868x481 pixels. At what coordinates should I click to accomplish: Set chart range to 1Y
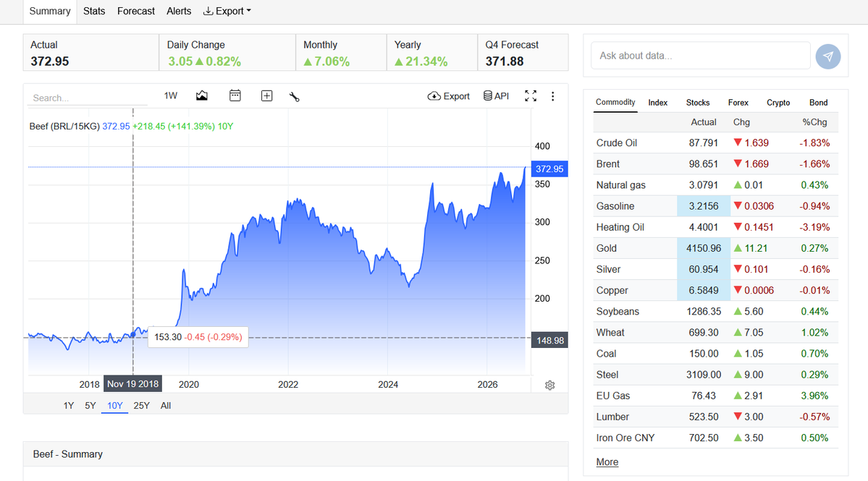pos(69,406)
